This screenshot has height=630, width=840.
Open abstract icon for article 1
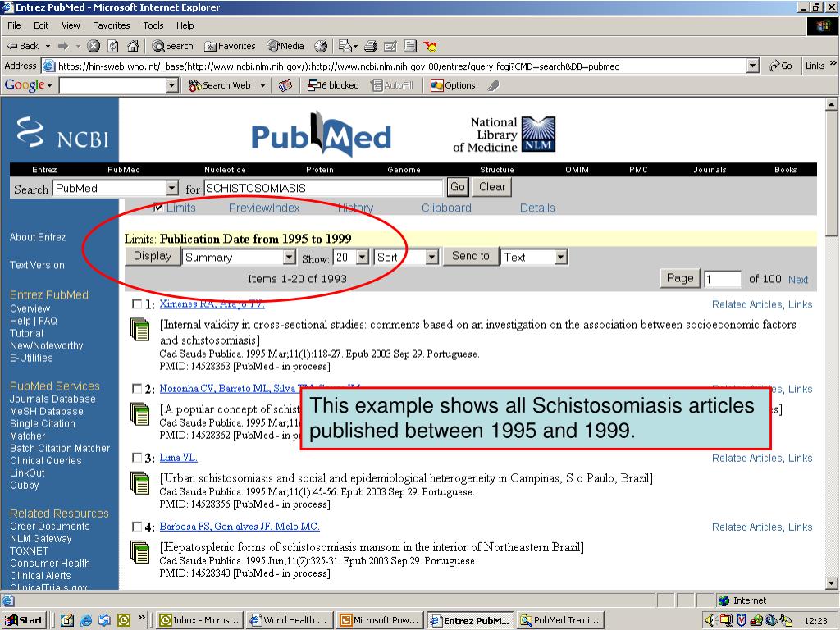pyautogui.click(x=140, y=329)
